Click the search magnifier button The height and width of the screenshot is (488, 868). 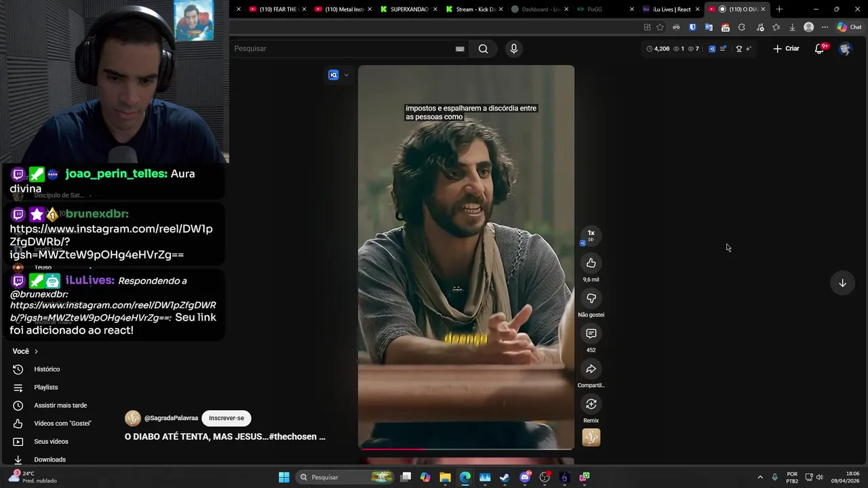tap(483, 49)
